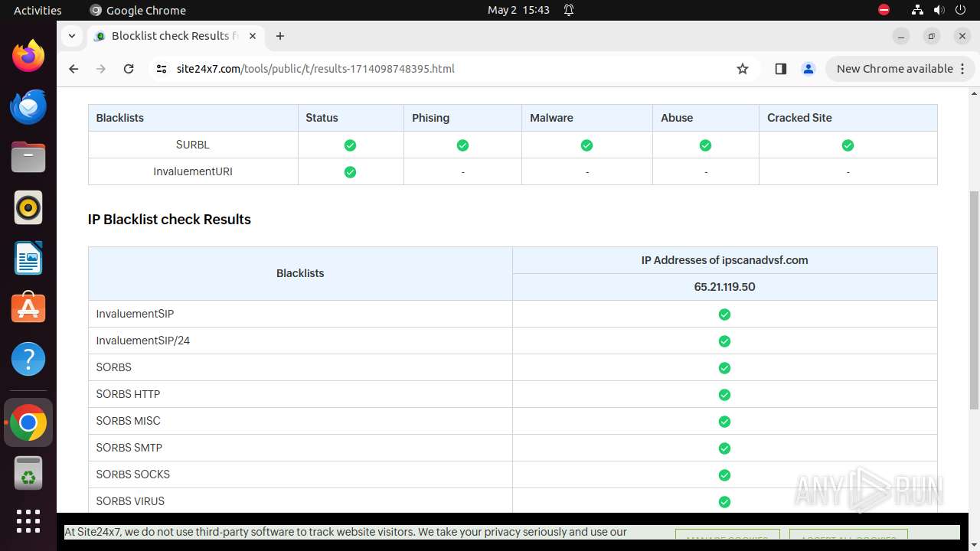
Task: Click the InvaluementSIP row check icon
Action: point(724,314)
